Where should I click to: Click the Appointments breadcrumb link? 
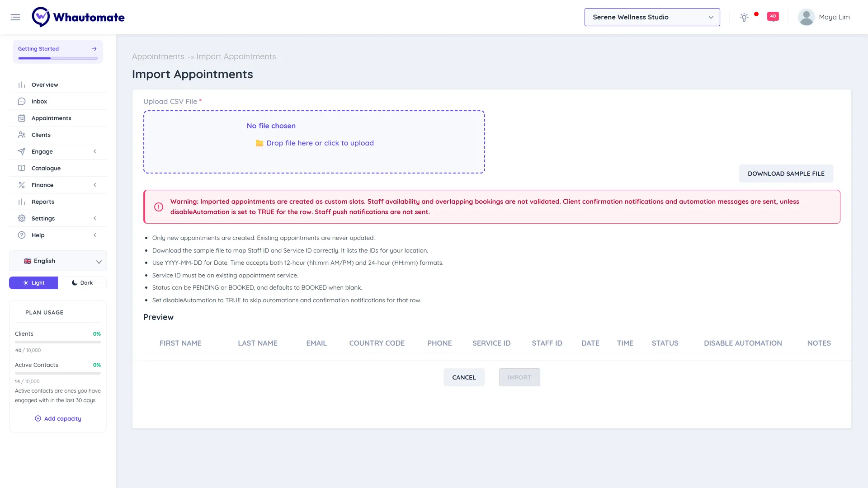click(x=158, y=56)
